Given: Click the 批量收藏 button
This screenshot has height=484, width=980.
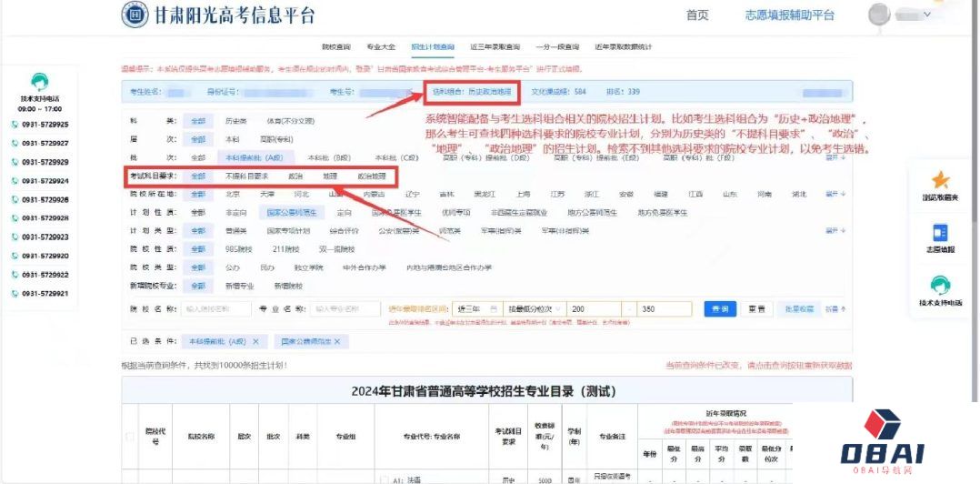Looking at the screenshot, I should pyautogui.click(x=797, y=309).
